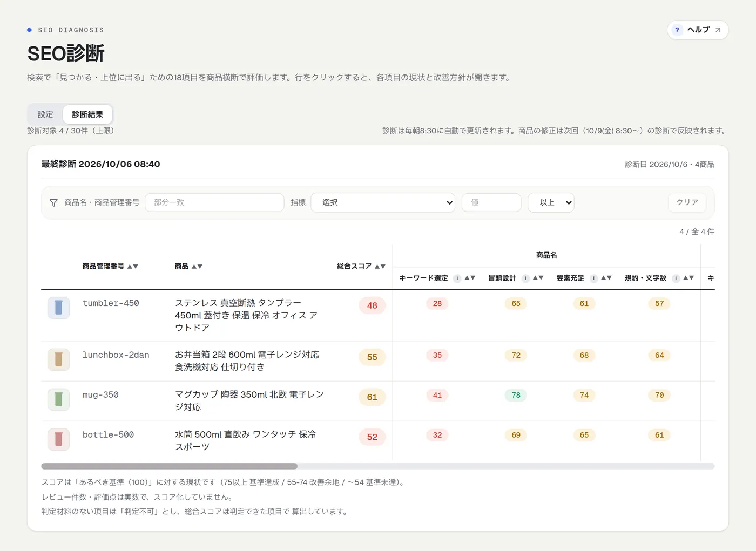Switch to the 設定 tab
Viewport: 756px width, 551px height.
pos(45,114)
